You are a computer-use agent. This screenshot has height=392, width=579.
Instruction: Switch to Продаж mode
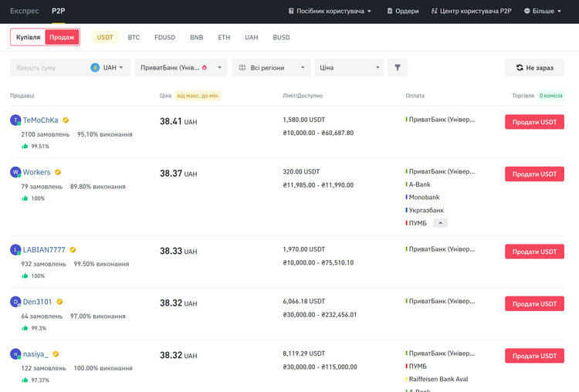coord(62,37)
